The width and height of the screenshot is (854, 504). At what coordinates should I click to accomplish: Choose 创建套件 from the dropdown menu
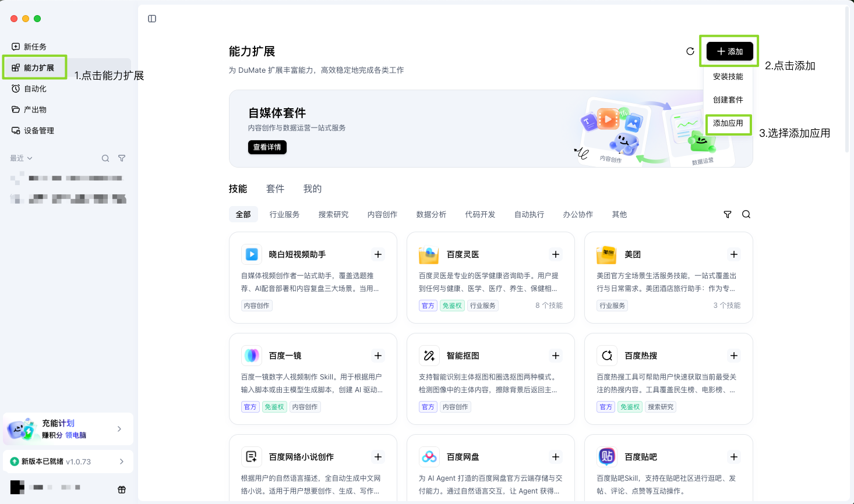(728, 100)
